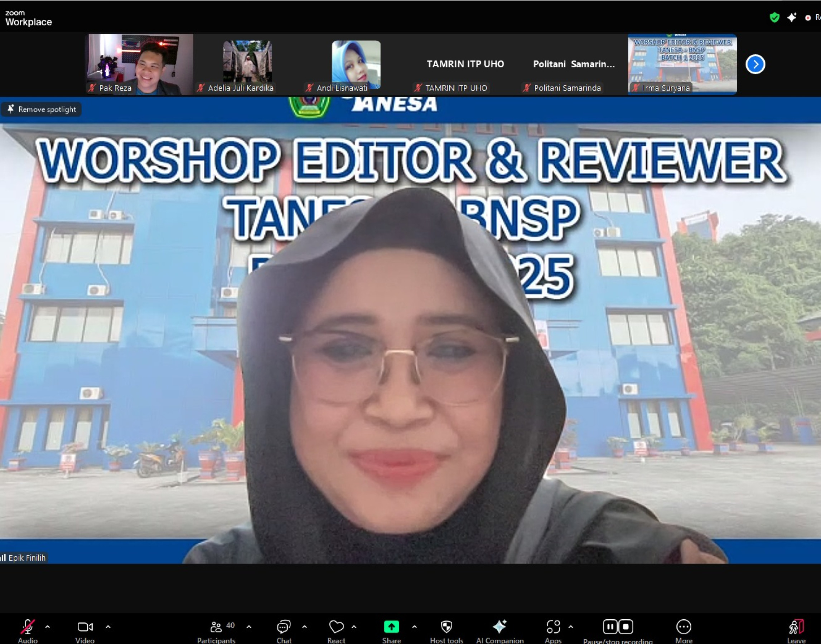Stop the meeting recording
This screenshot has height=644, width=821.
click(626, 627)
